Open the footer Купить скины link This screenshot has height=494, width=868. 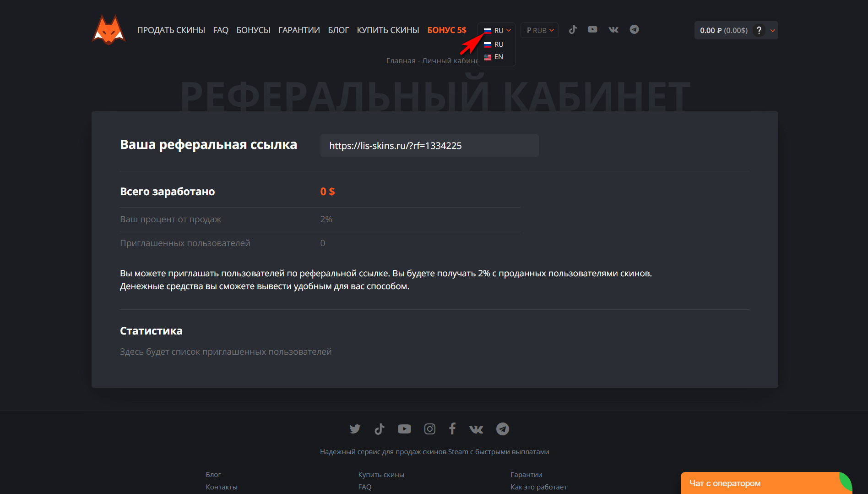(381, 475)
